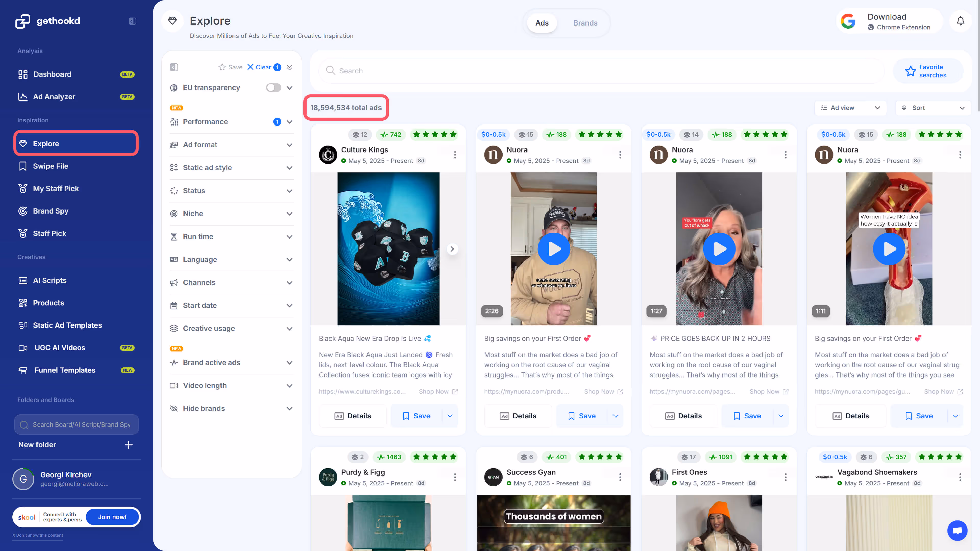The height and width of the screenshot is (551, 980).
Task: Click the star Save filter icon
Action: pos(230,67)
